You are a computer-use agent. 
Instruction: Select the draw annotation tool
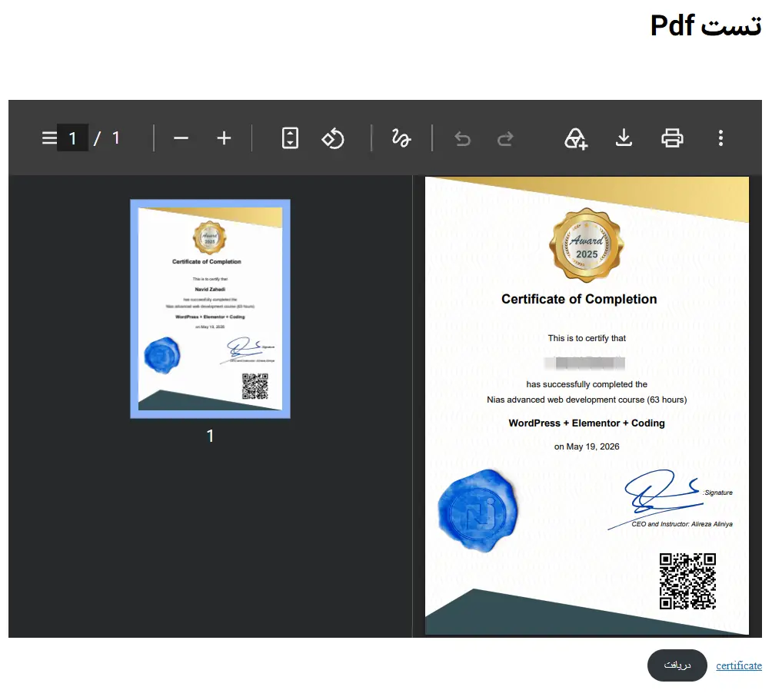coord(401,138)
